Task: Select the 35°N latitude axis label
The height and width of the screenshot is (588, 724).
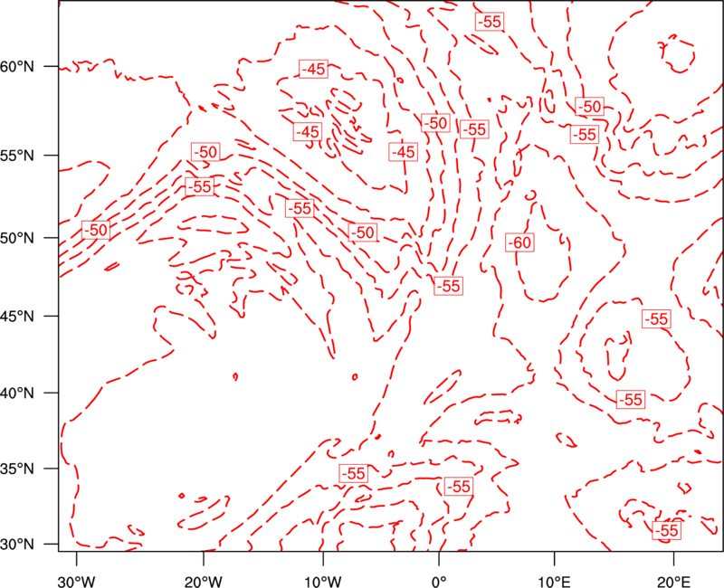Action: coord(17,469)
